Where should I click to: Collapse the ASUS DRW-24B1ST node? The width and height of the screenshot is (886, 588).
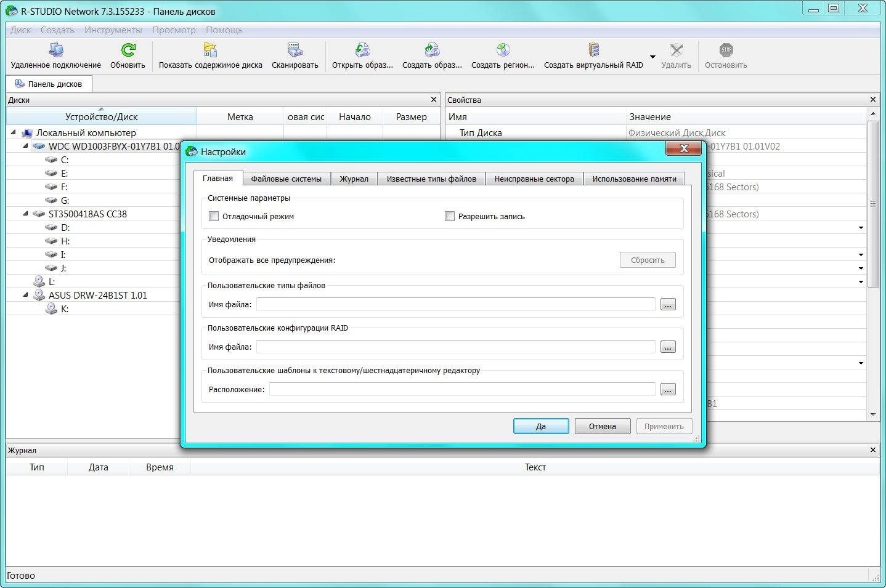click(x=25, y=295)
